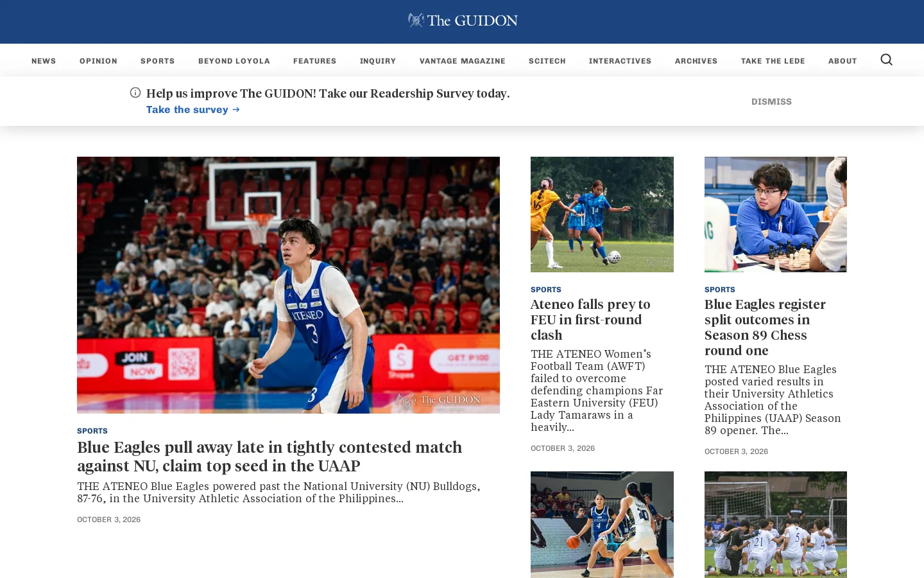Open Take the Lede
924x578 pixels.
[x=773, y=61]
